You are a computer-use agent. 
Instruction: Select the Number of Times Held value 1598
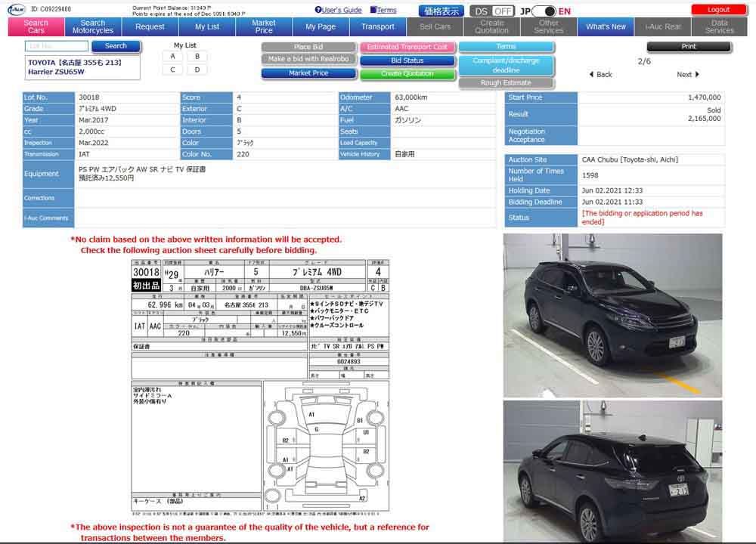coord(590,175)
